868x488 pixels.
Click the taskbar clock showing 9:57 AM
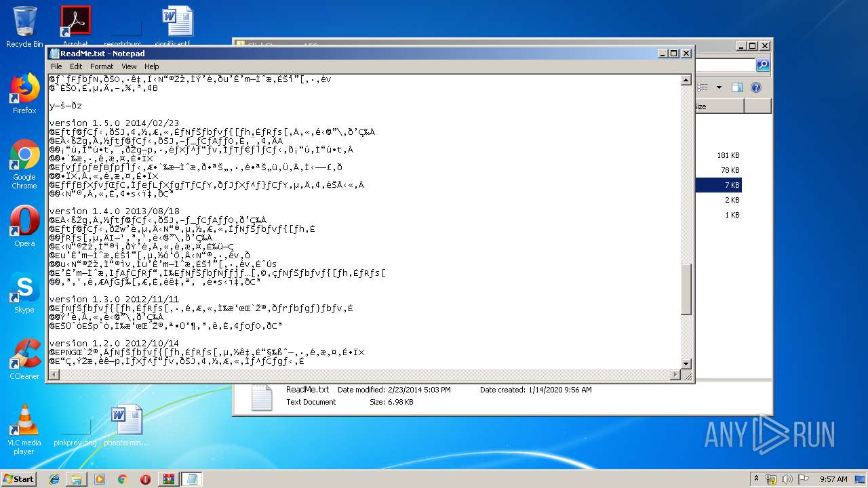pyautogui.click(x=833, y=479)
